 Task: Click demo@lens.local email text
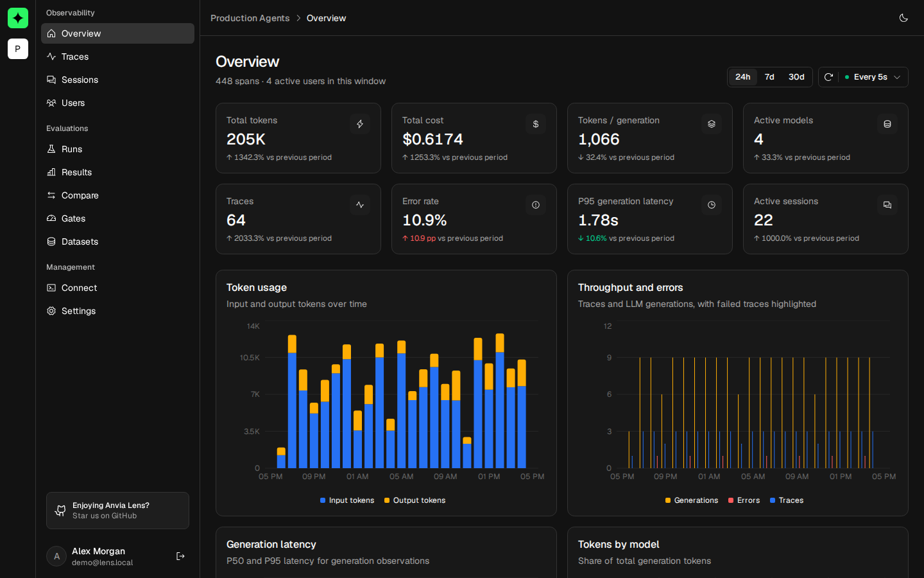103,563
